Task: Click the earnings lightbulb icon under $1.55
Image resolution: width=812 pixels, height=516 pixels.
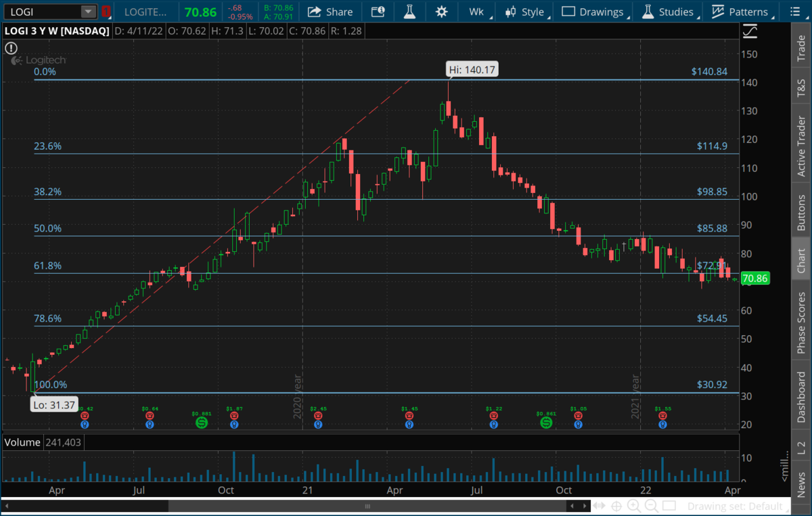Action: pyautogui.click(x=662, y=425)
